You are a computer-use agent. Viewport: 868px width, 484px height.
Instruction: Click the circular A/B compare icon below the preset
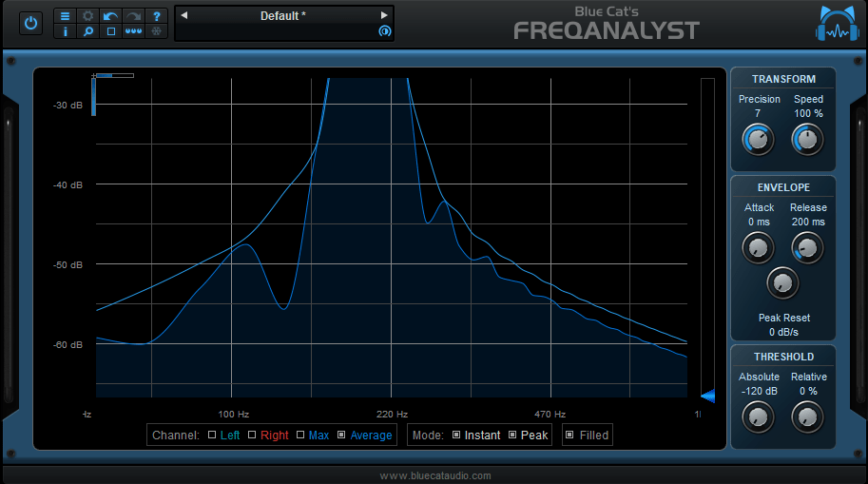(385, 31)
